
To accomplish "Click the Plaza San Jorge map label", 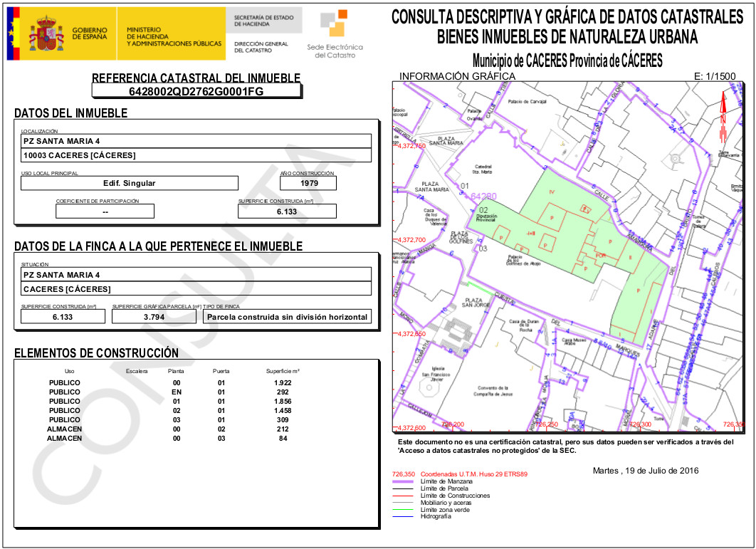I will pyautogui.click(x=476, y=302).
